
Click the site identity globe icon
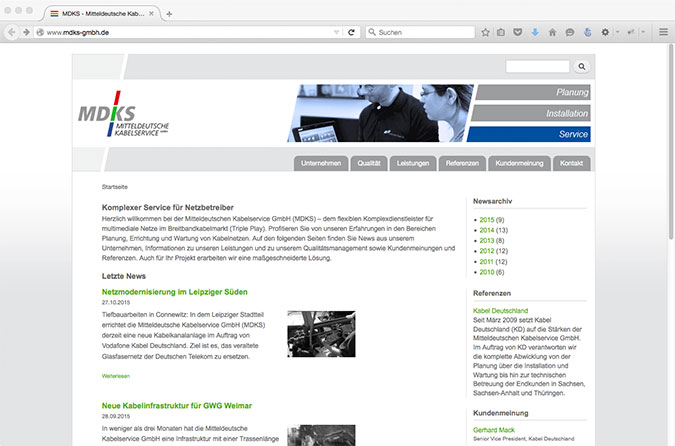[x=40, y=32]
